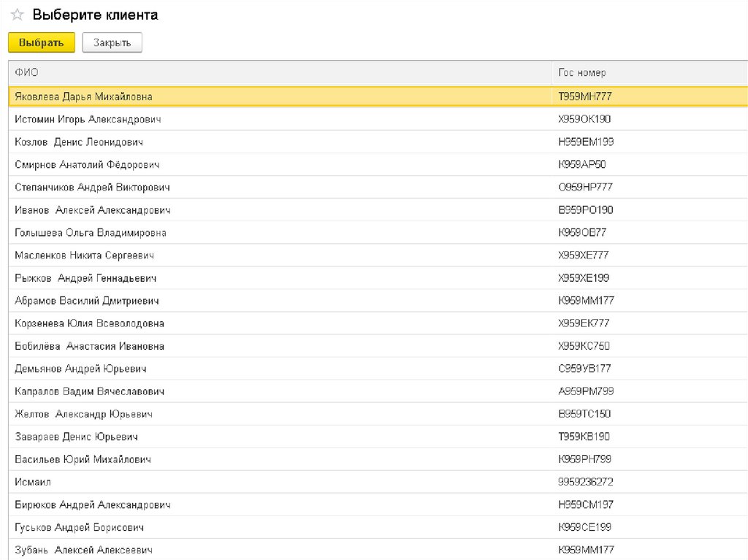Select client Истомин Игорь Александрович

(88, 119)
